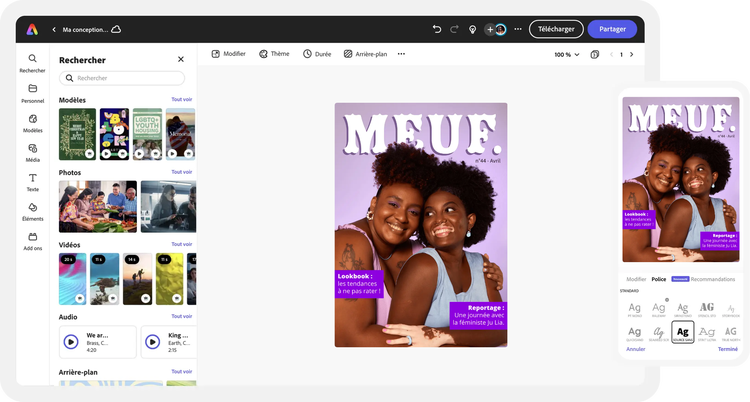
Task: Open the Durée toolbar option
Action: click(x=317, y=54)
